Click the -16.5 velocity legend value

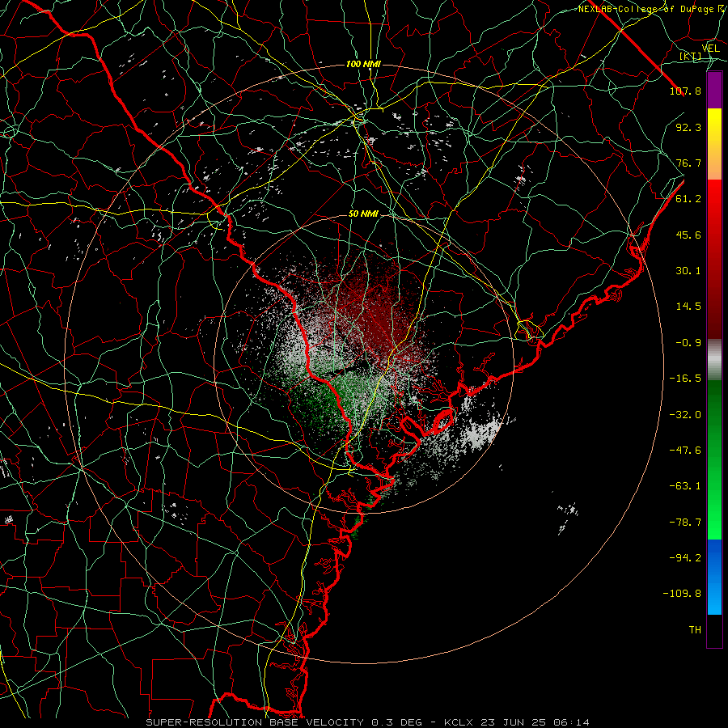click(685, 379)
